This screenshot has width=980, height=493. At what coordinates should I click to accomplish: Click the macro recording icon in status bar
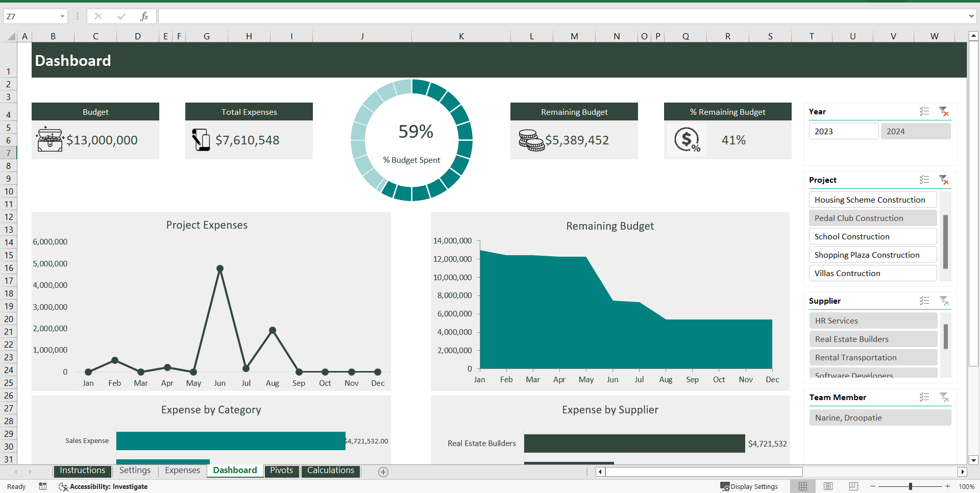click(43, 486)
